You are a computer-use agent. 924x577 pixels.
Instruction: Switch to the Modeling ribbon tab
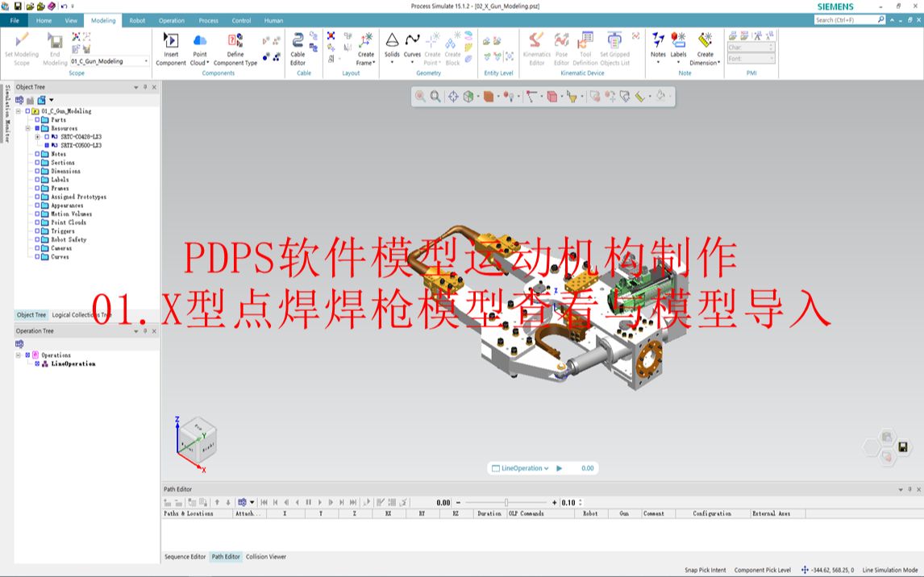coord(102,21)
